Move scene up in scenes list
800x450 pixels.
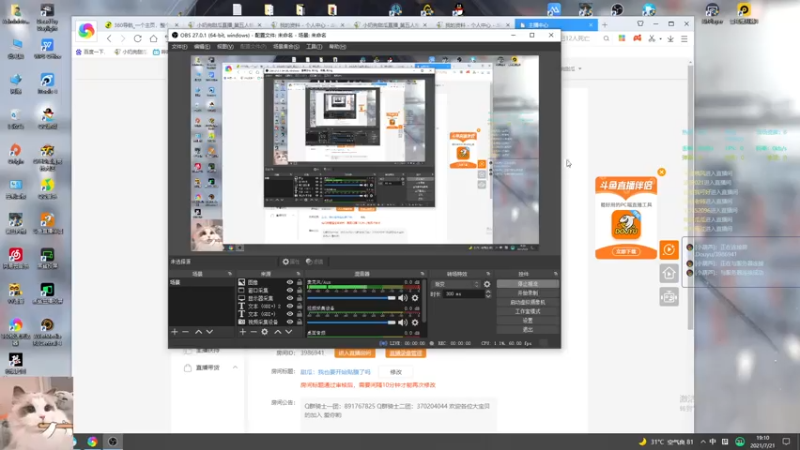(198, 332)
